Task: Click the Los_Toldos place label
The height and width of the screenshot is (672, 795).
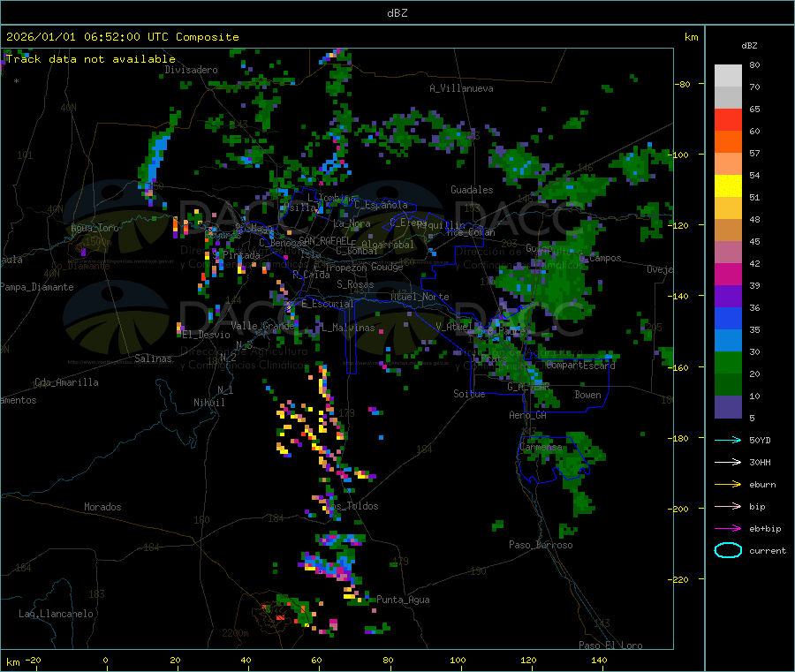Action: 352,506
